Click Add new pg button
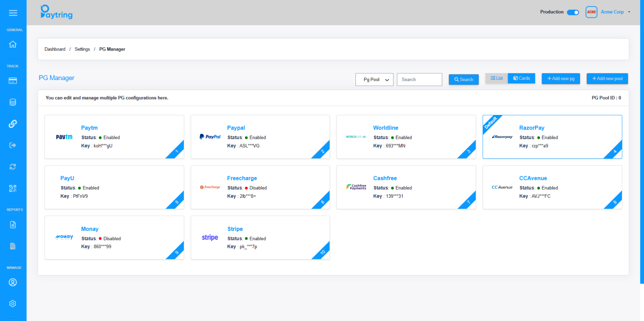The height and width of the screenshot is (321, 644). click(x=561, y=78)
